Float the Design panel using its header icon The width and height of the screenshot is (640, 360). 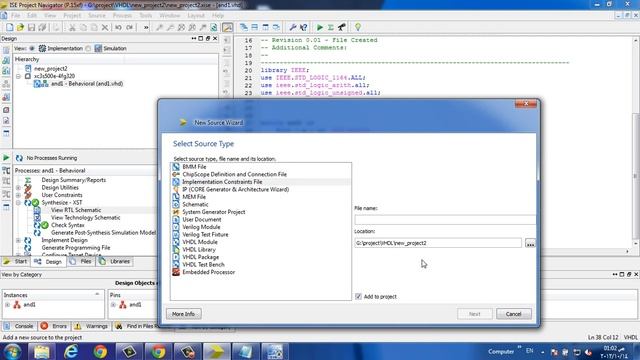(x=208, y=38)
